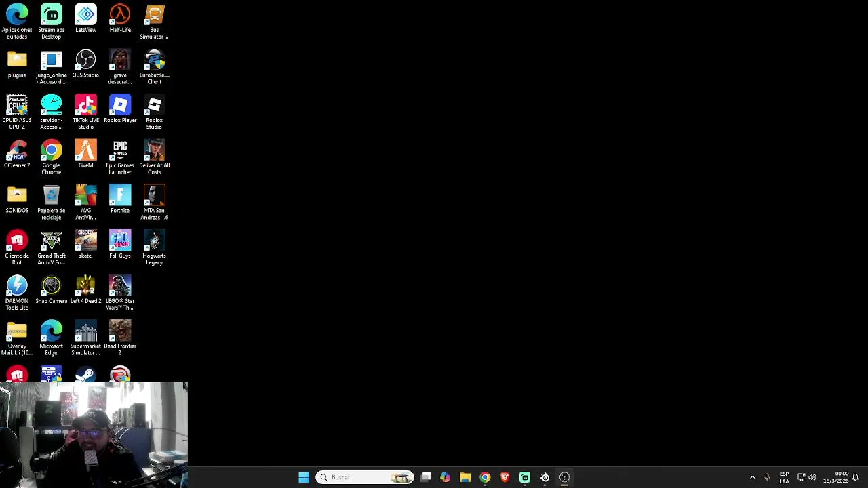Launch the LetsView desktop icon
This screenshot has width=868, height=488.
[85, 19]
